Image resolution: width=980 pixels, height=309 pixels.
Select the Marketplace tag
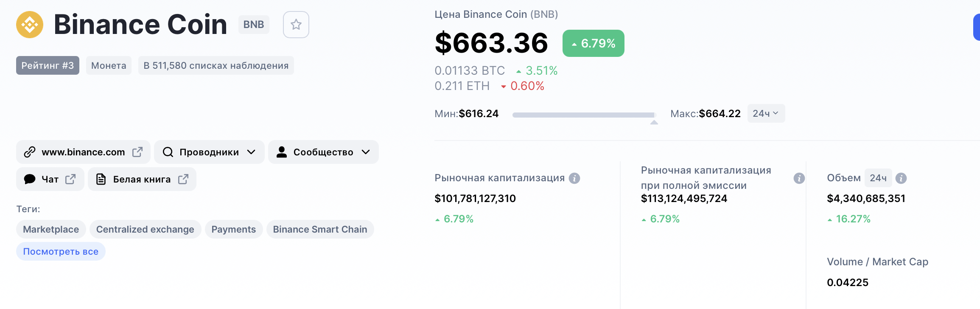coord(51,229)
